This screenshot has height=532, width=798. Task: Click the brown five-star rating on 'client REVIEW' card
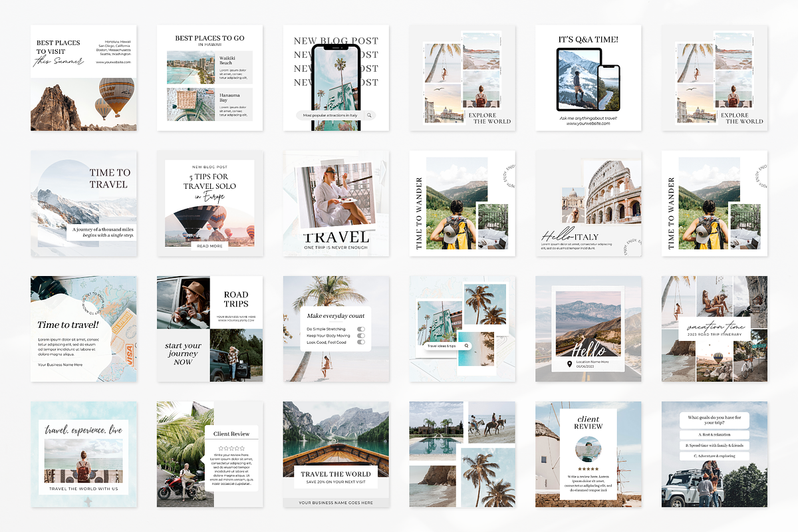[x=588, y=469]
